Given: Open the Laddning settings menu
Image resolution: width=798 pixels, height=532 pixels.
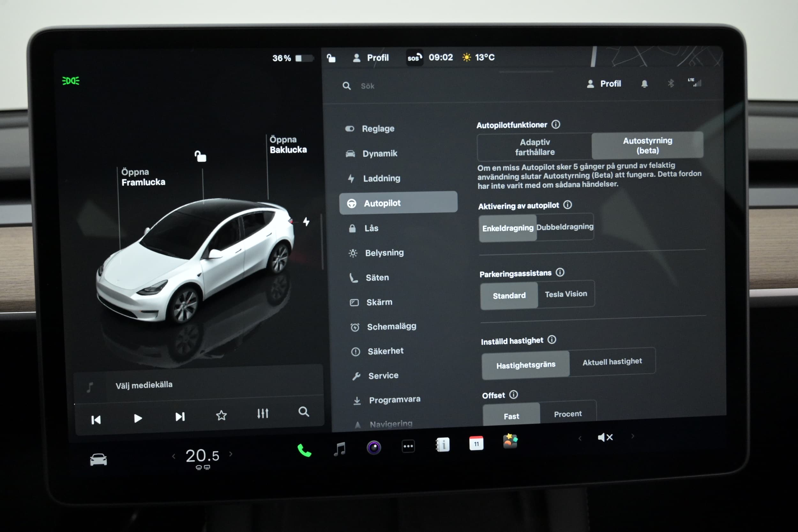Looking at the screenshot, I should [x=381, y=178].
